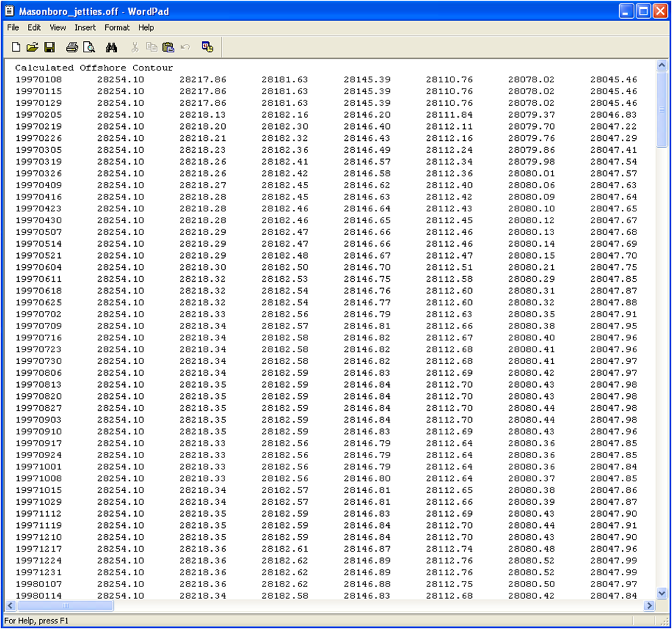This screenshot has height=629, width=672.
Task: Click the Copy icon in toolbar
Action: coord(152,47)
